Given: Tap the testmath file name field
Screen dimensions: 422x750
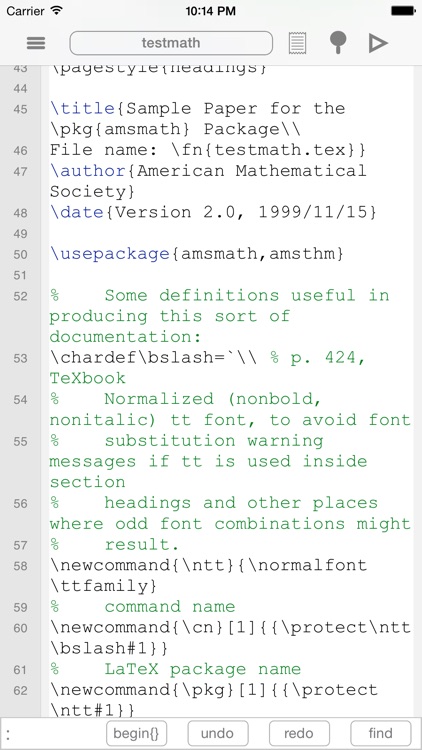Looking at the screenshot, I should tap(171, 43).
